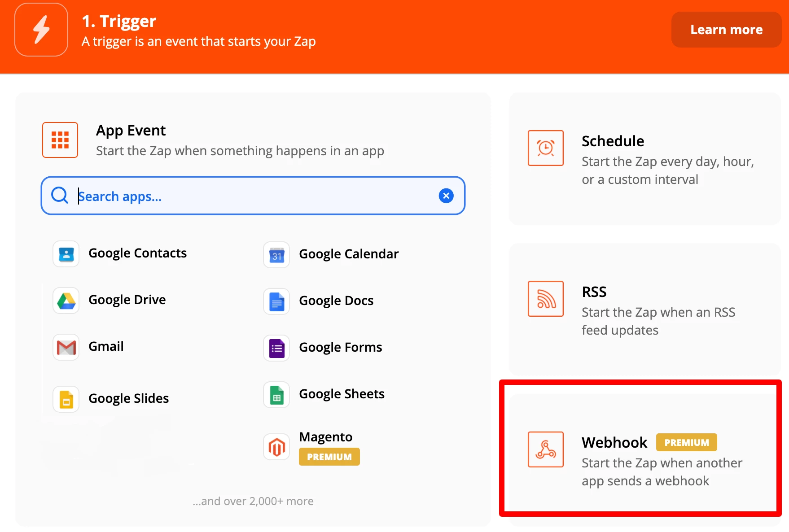Viewport: 789px width, 532px height.
Task: Clear the search with the X button
Action: pos(446,196)
